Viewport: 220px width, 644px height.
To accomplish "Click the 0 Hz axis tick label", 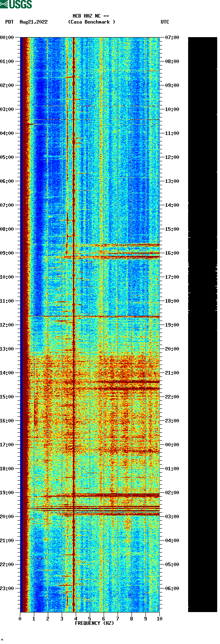I will [x=20, y=619].
